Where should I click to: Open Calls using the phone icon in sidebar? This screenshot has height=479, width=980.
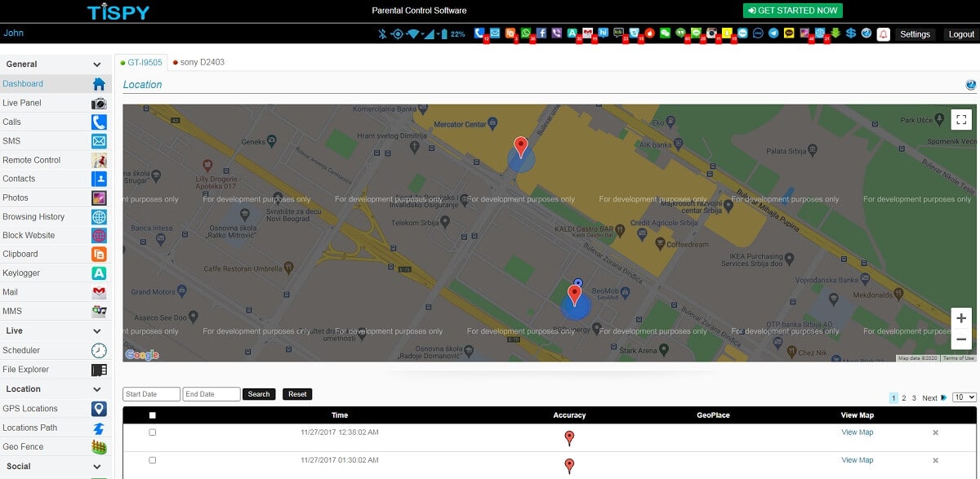tap(99, 122)
